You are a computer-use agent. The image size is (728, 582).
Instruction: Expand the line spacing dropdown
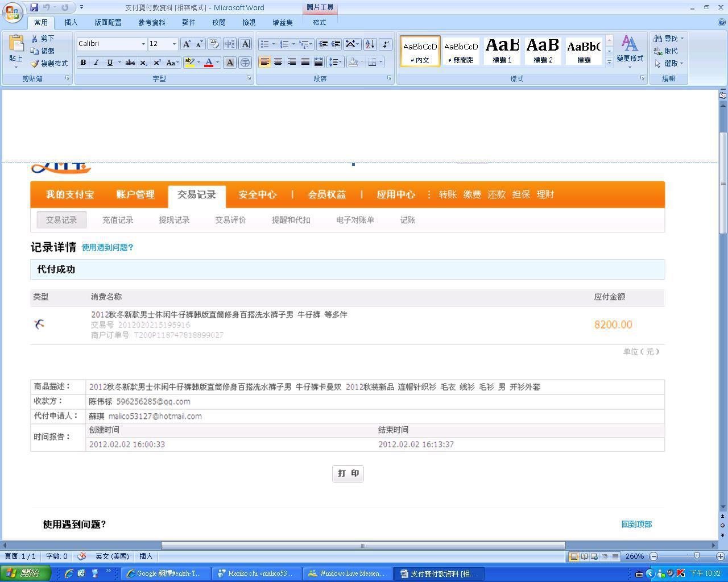click(x=340, y=62)
